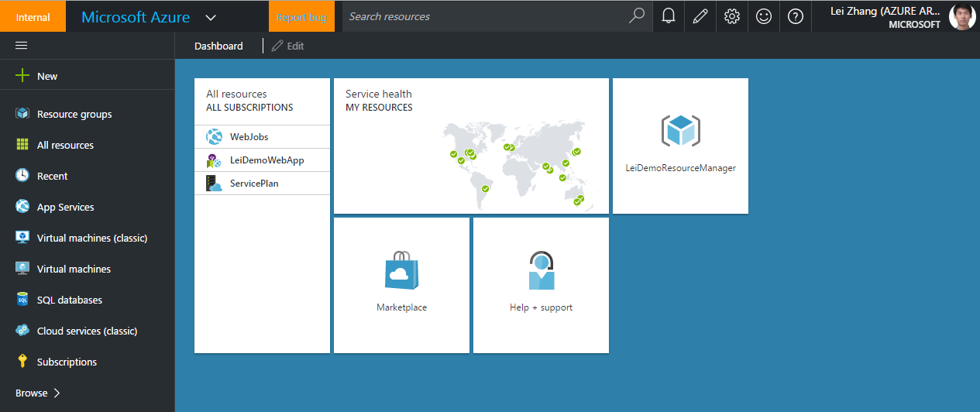Viewport: 980px width, 412px height.
Task: Click the pencil edit icon in top bar
Action: point(700,16)
